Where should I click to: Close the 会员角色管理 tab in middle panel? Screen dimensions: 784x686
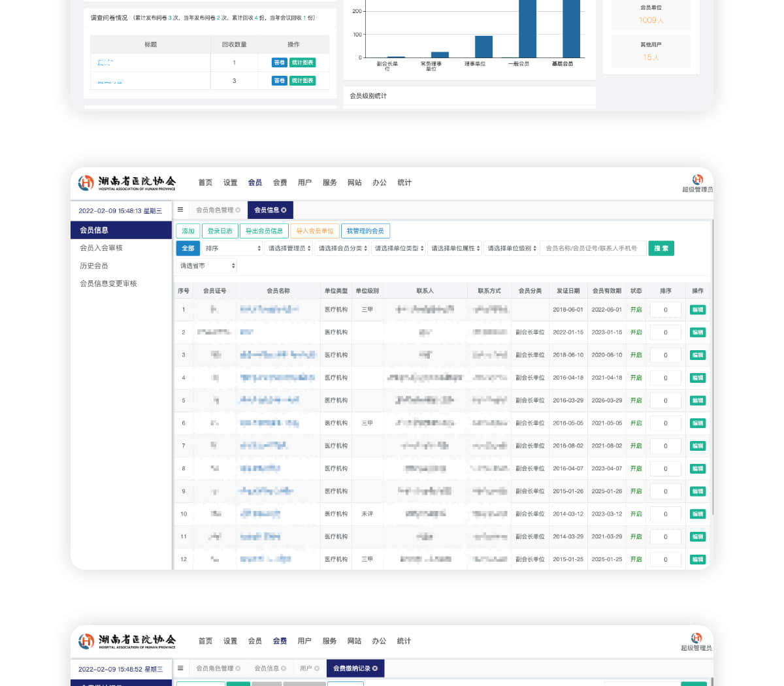point(238,210)
